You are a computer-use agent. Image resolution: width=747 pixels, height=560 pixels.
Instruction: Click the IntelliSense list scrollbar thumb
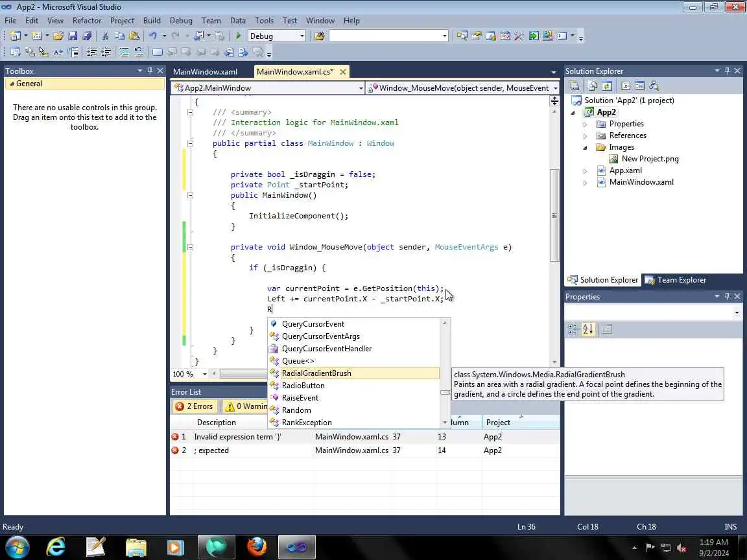(445, 393)
